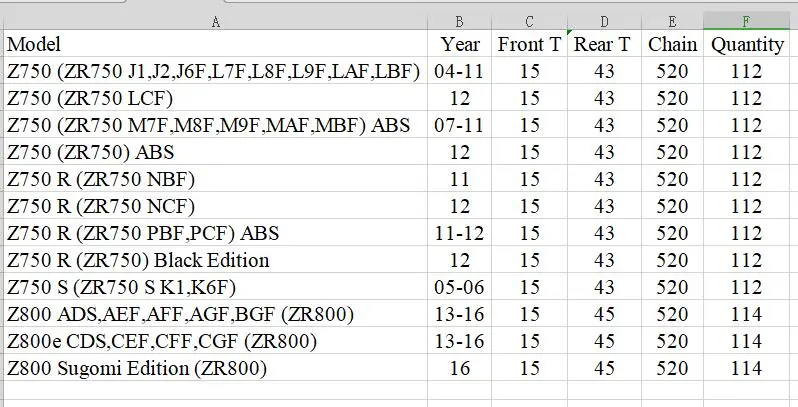
Task: Click Quantity 114 in Sugomi Edition row
Action: [746, 368]
